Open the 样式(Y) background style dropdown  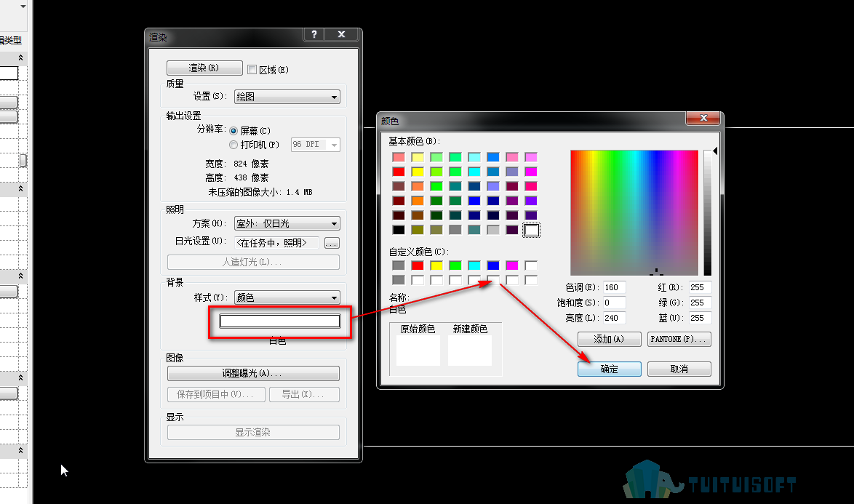point(287,297)
